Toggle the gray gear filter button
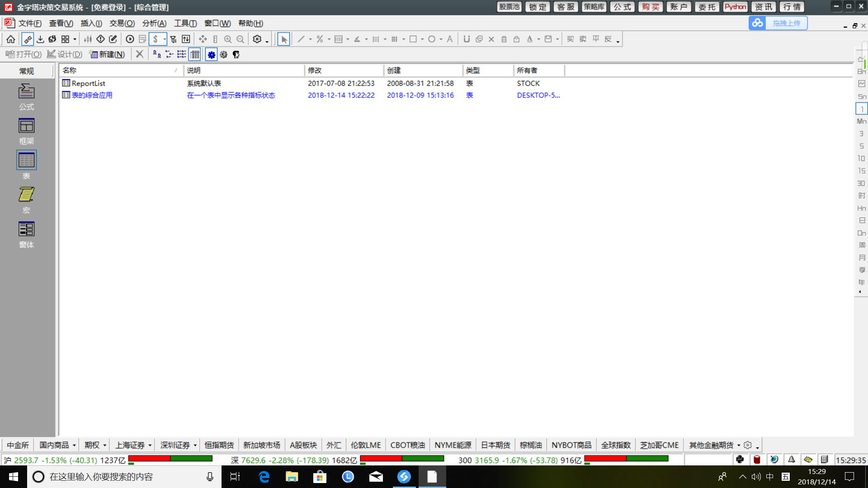Viewport: 868px width, 488px height. pyautogui.click(x=224, y=55)
